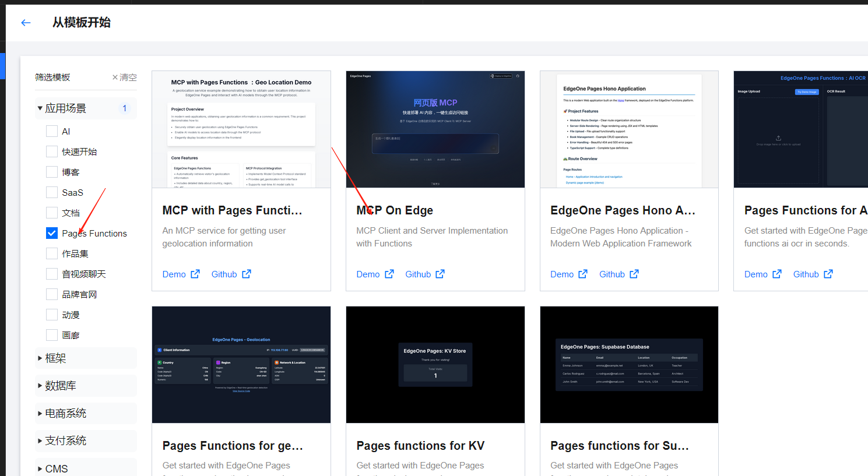868x476 pixels.
Task: Open Github link for Pages Functions AI OCR
Action: (806, 274)
